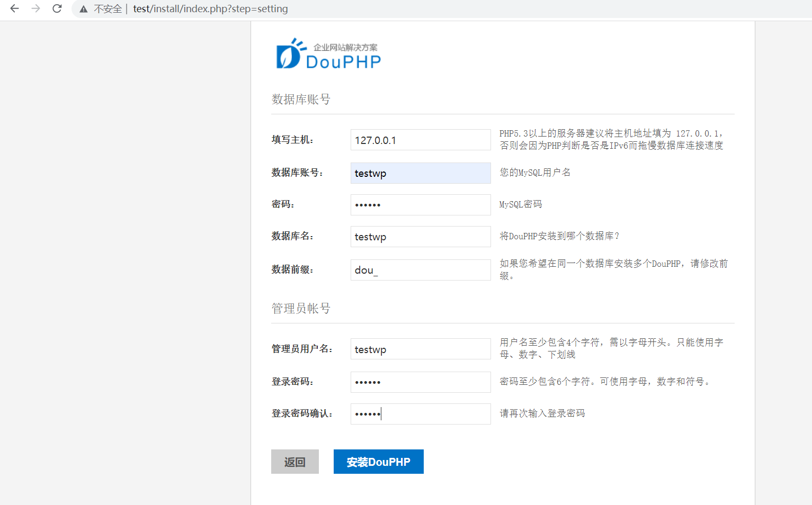Focus the host field containing 127.0.0.1

click(x=421, y=140)
